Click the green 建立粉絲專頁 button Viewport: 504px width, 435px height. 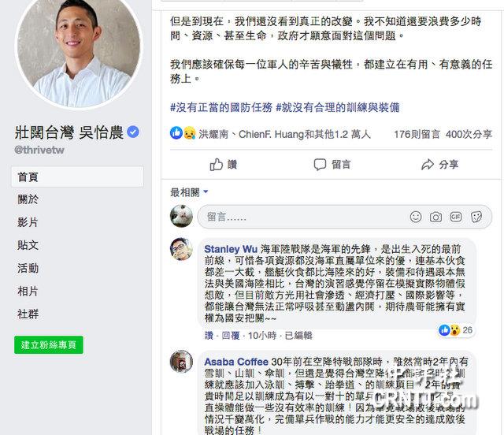point(49,345)
